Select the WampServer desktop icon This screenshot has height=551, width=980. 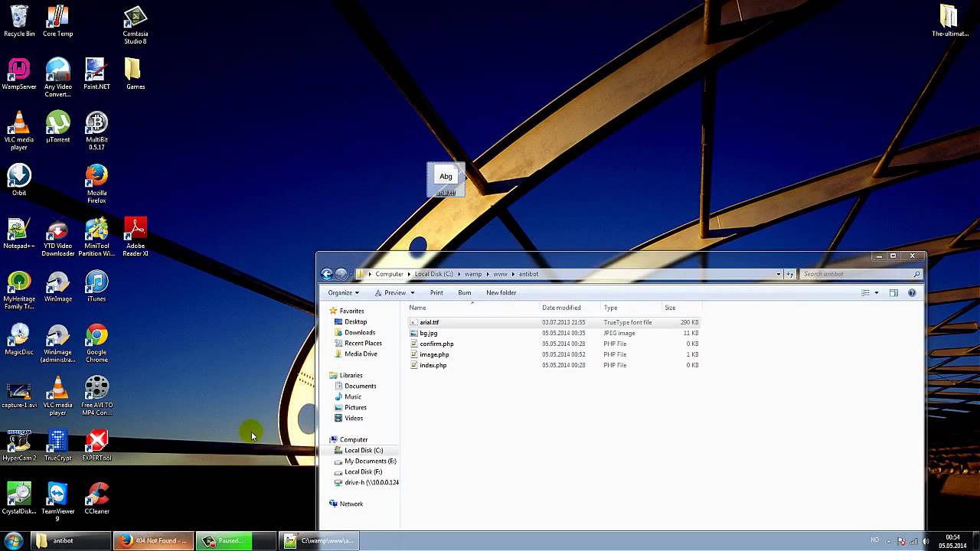click(x=19, y=74)
